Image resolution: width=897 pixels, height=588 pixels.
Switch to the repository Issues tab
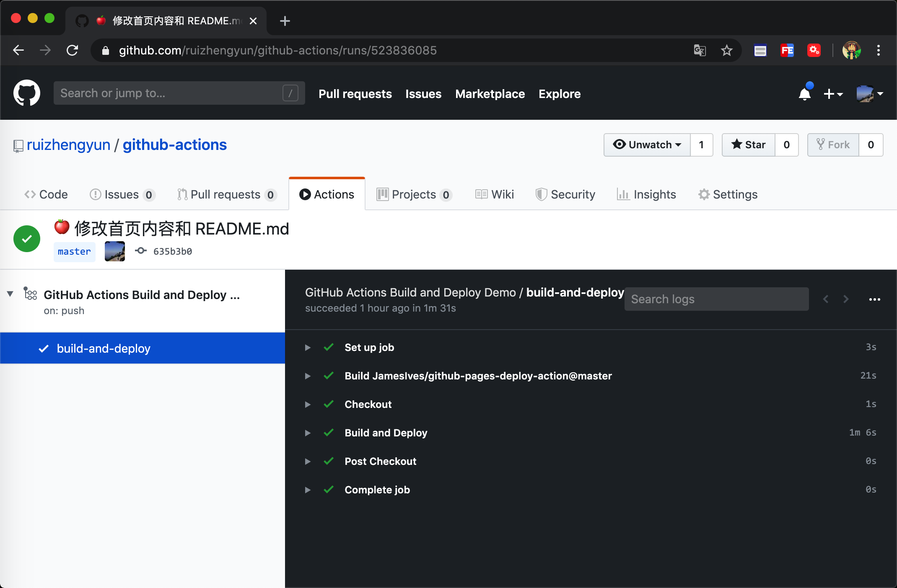tap(122, 194)
